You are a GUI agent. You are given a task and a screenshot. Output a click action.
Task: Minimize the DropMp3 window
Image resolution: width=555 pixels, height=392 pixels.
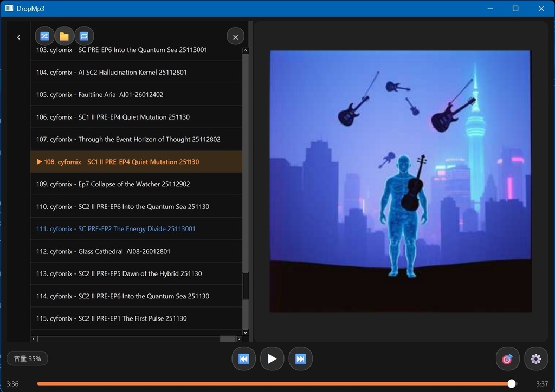[x=490, y=9]
